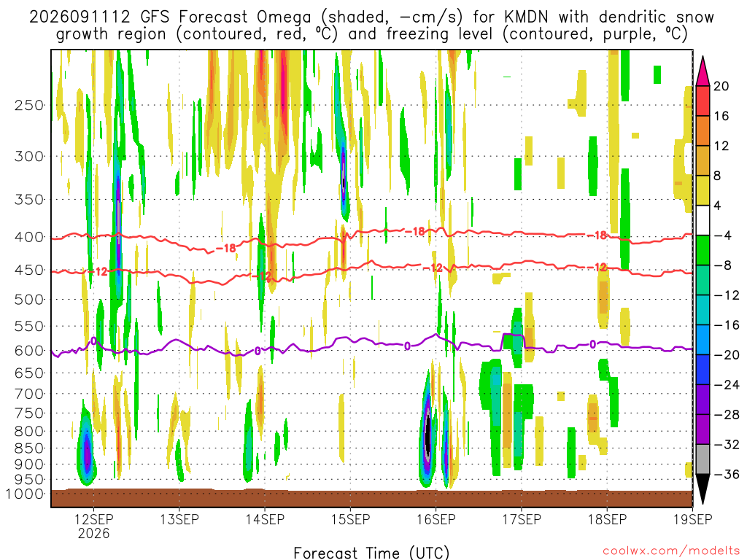Click the red color swatch near 20
Screen dimensions: 747x560
tap(703, 101)
